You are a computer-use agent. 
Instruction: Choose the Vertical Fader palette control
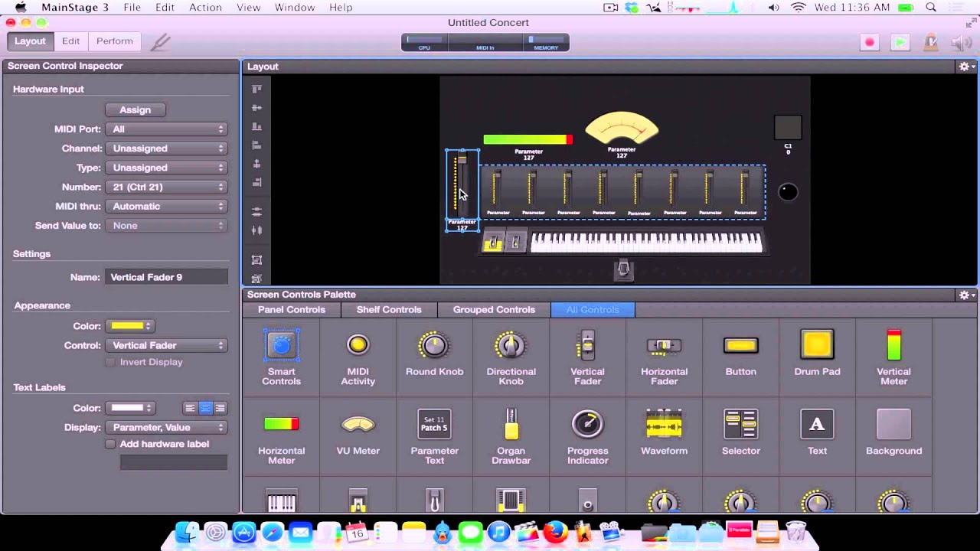tap(587, 345)
